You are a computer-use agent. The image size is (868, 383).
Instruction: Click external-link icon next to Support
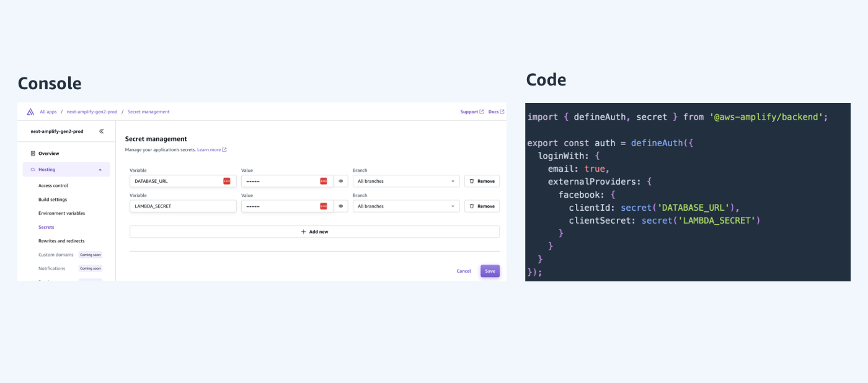click(482, 112)
